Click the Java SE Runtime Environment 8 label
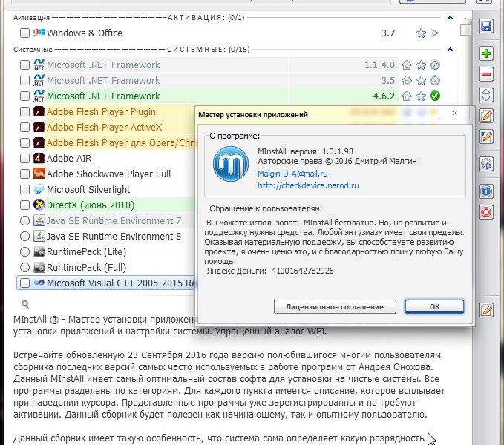Viewport: 504px width, 445px height. (114, 237)
